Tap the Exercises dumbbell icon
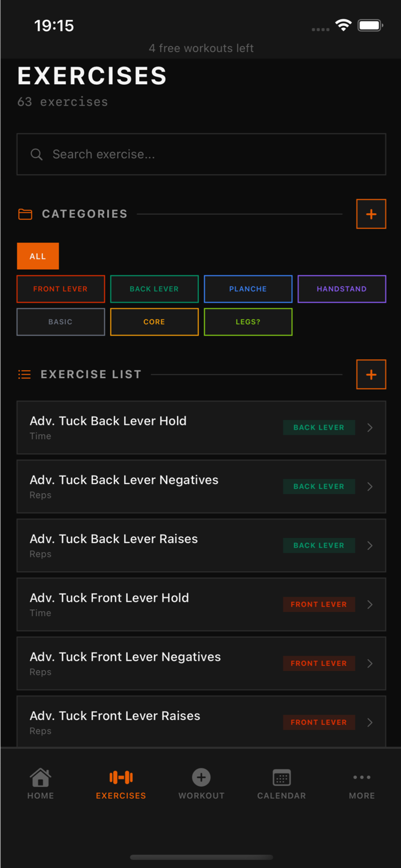The height and width of the screenshot is (868, 401). click(121, 777)
